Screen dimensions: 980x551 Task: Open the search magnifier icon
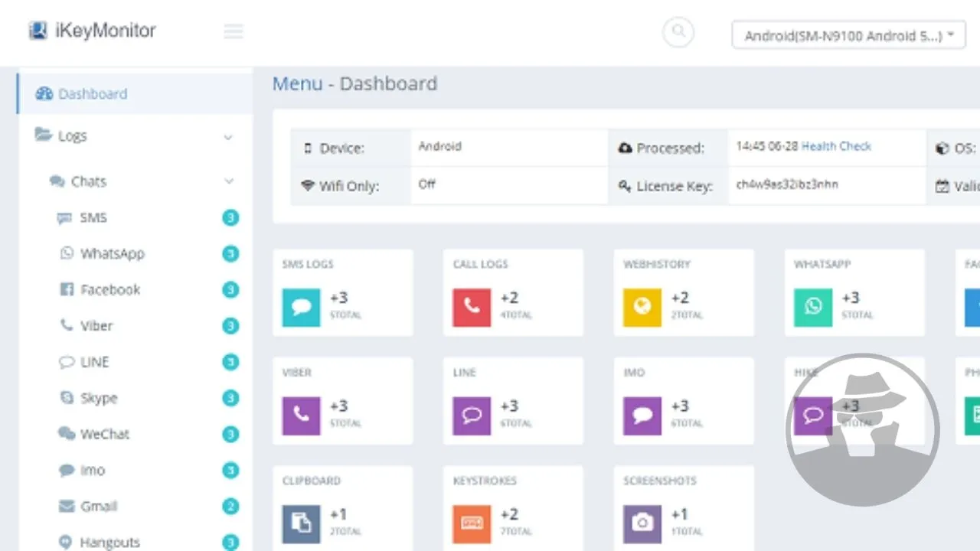point(678,32)
